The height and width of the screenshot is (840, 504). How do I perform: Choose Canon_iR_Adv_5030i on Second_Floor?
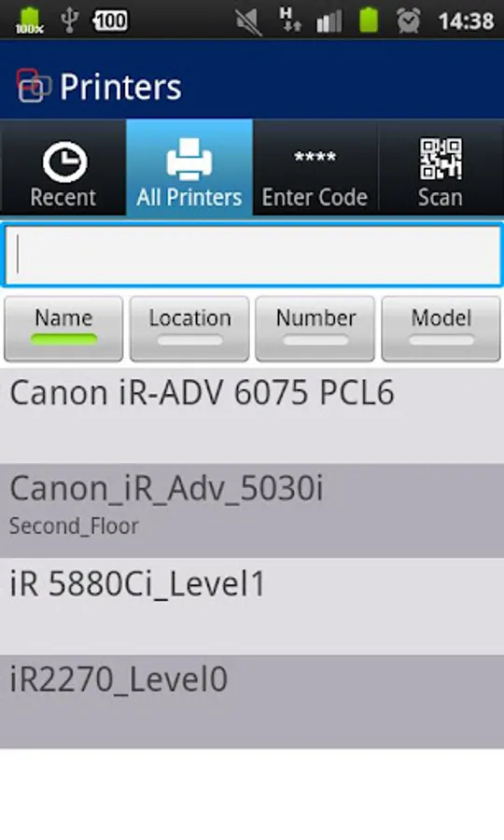coord(252,511)
